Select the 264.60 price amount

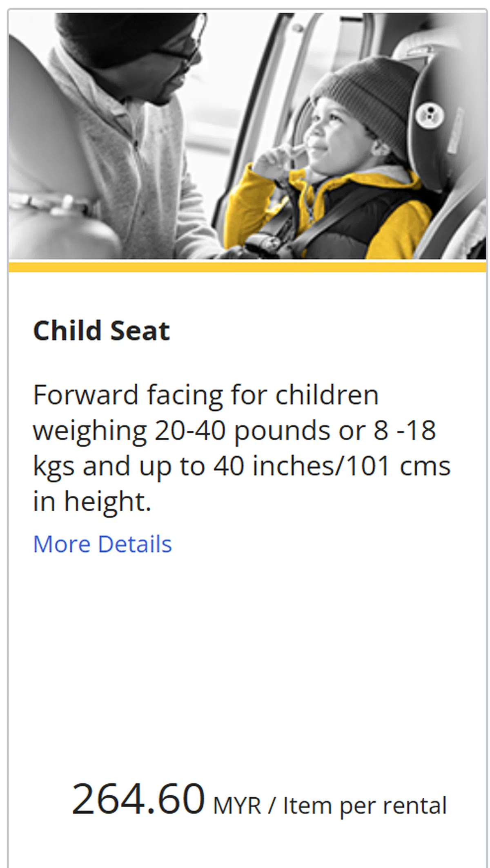[138, 799]
